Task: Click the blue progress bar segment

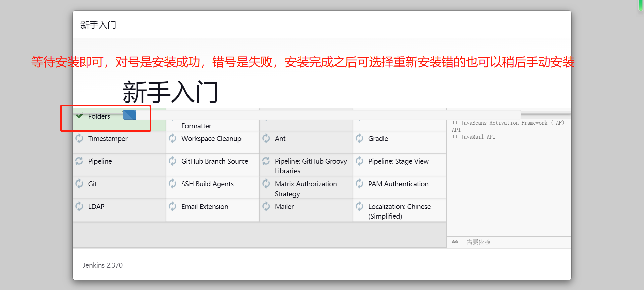Action: pos(129,115)
